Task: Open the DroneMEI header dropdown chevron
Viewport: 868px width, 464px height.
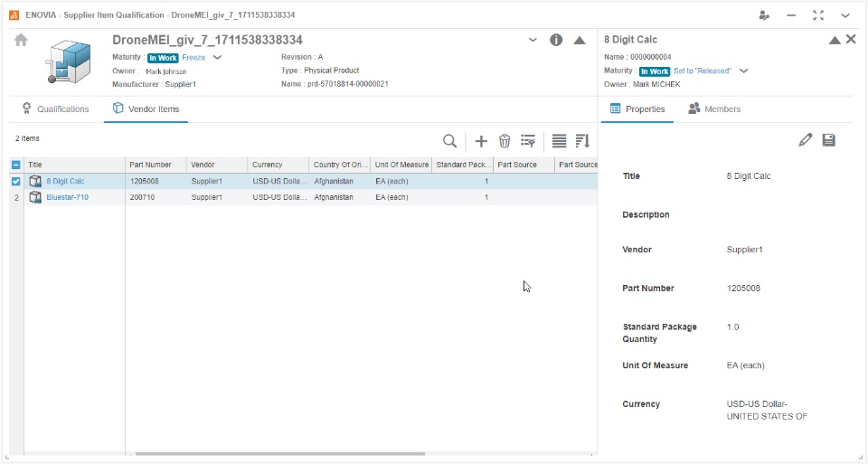Action: [x=533, y=40]
